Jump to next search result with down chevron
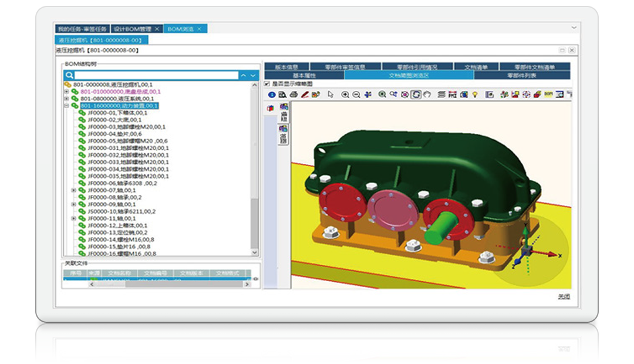 pos(253,76)
